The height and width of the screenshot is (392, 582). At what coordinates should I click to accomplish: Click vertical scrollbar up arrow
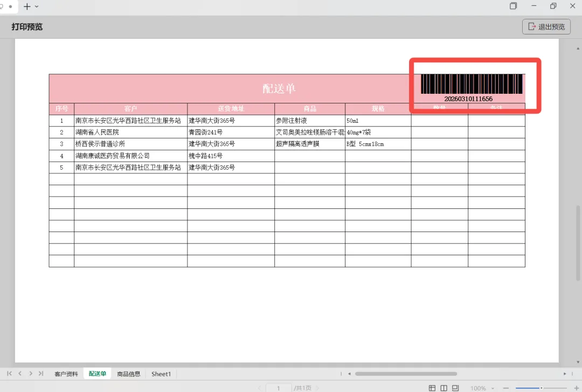[x=578, y=48]
